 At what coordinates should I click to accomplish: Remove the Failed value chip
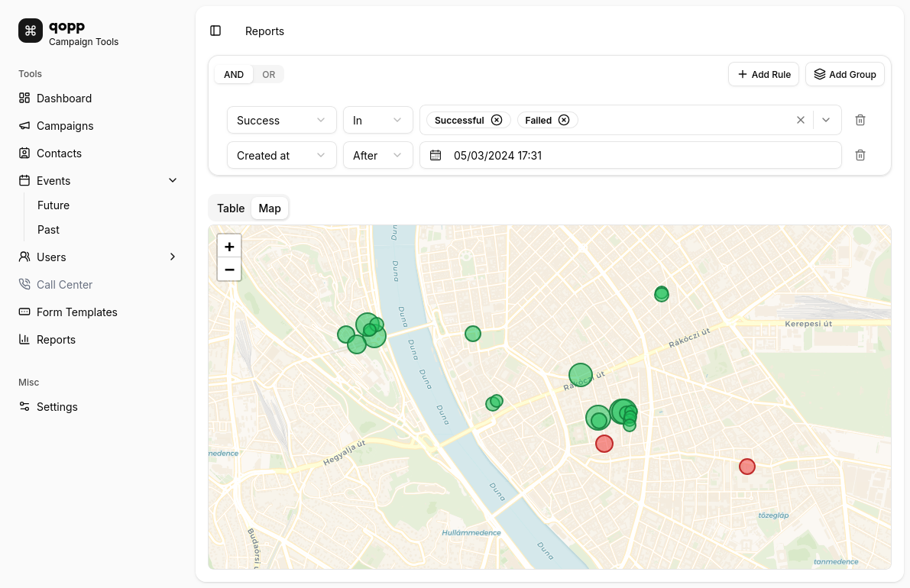tap(564, 120)
